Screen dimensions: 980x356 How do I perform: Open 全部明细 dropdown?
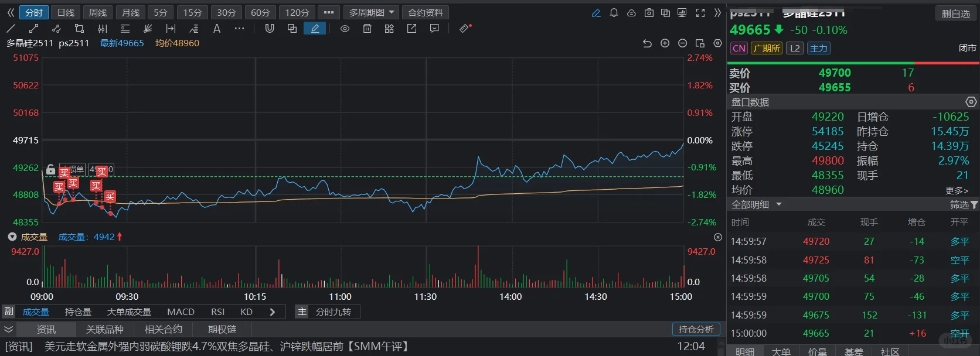(756, 204)
